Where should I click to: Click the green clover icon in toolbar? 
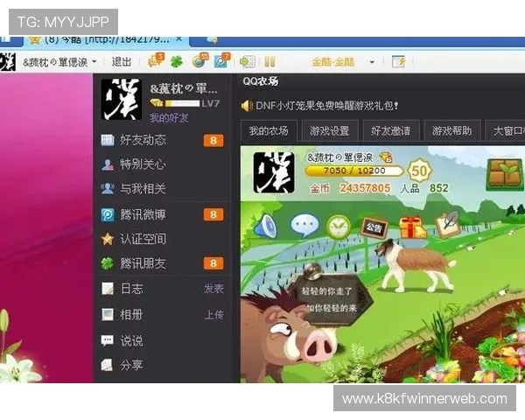[177, 61]
